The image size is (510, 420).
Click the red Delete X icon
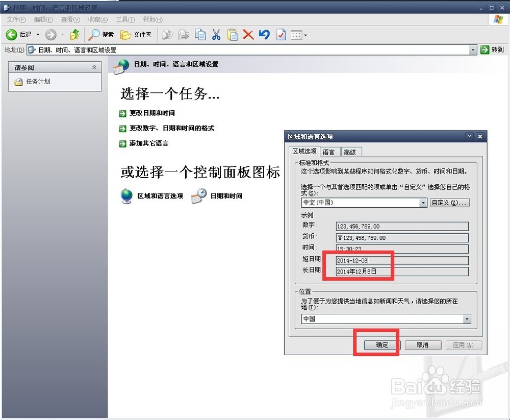pos(248,35)
